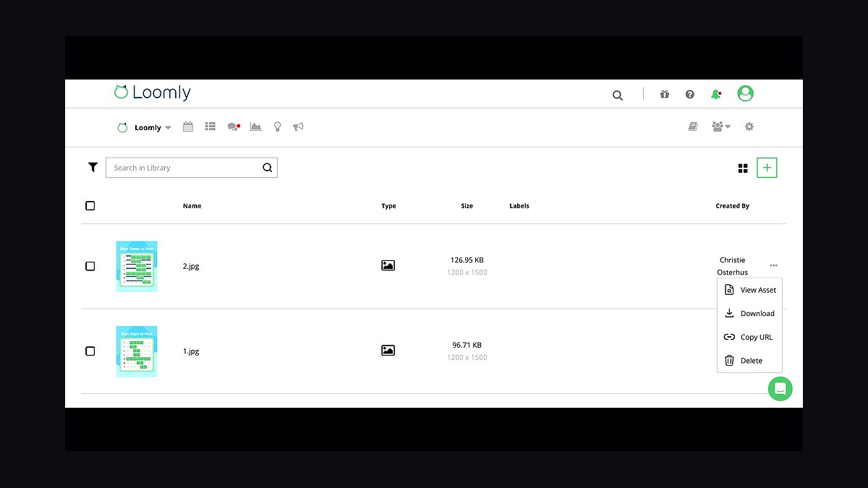Screen dimensions: 868x488
Task: Open the ads megaphone icon
Action: point(298,127)
